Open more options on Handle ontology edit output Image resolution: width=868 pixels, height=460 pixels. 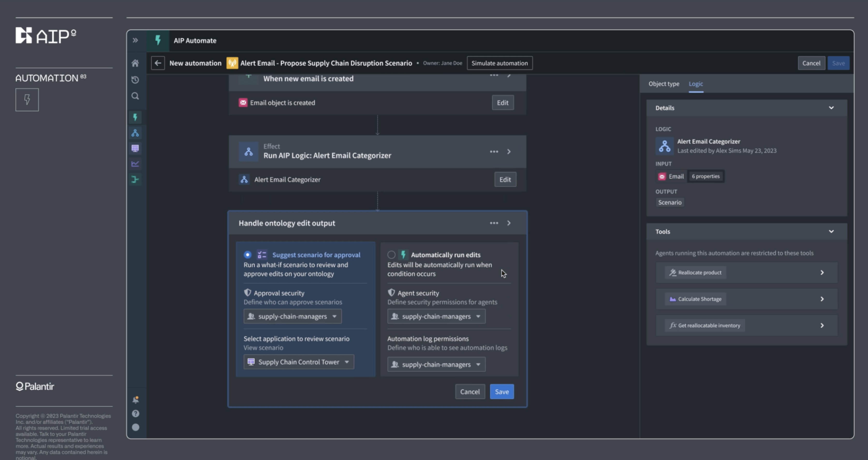(494, 223)
